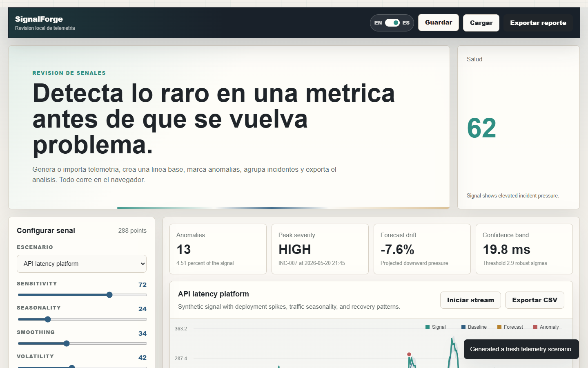The height and width of the screenshot is (368, 588).
Task: Click the Volatility slider handle
Action: 72,367
